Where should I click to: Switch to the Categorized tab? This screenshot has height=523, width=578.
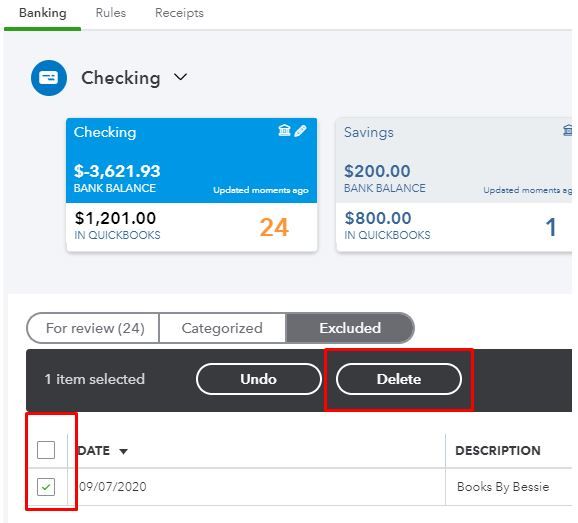click(x=222, y=328)
